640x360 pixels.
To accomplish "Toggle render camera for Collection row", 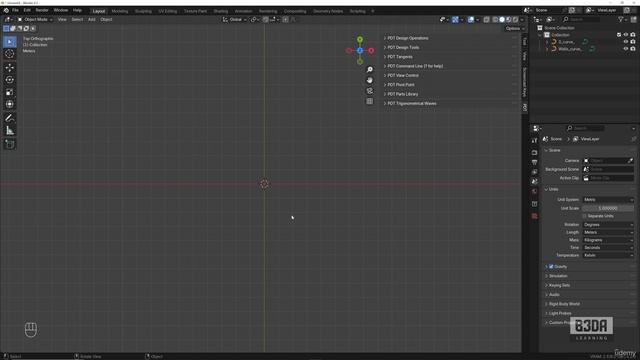I will (x=633, y=35).
